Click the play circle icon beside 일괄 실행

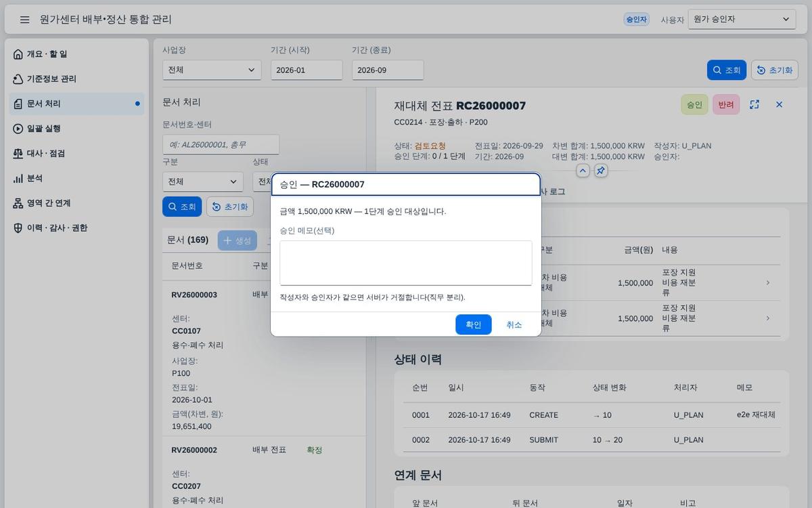coord(18,129)
